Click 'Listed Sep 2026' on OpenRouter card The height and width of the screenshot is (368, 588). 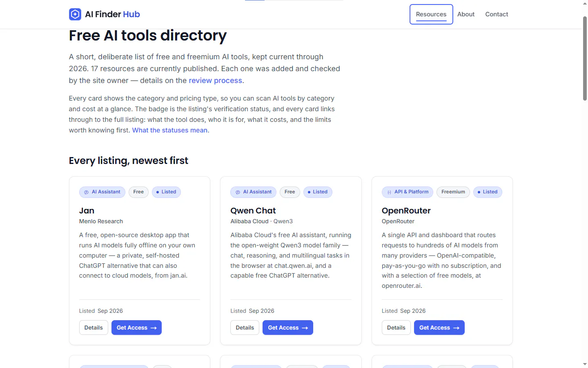(x=404, y=311)
